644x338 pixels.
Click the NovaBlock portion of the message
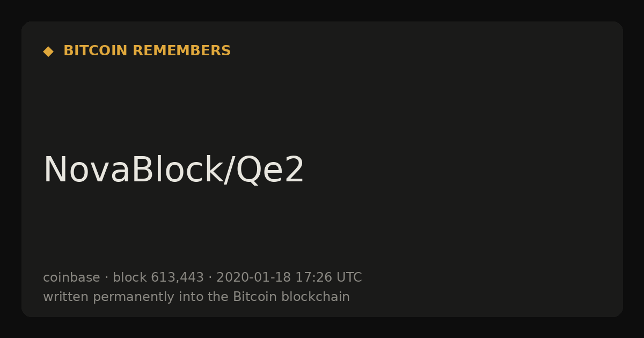tap(133, 170)
